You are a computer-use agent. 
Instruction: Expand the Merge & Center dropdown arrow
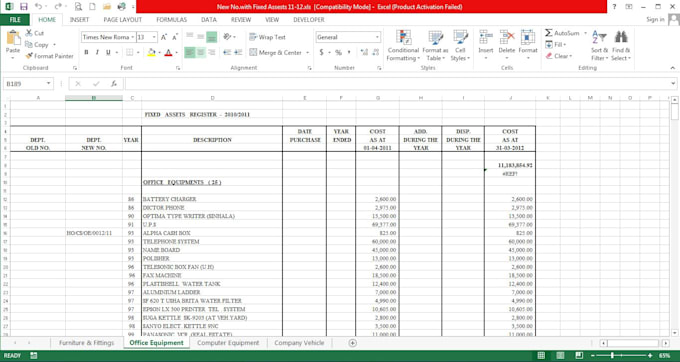[307, 52]
